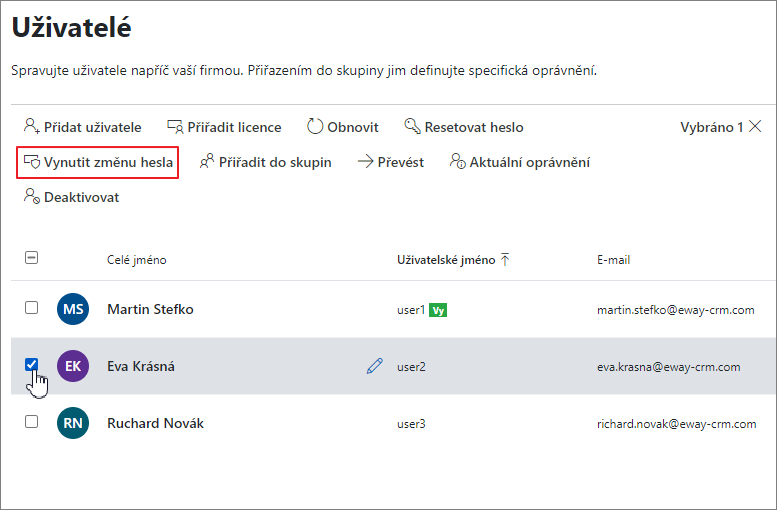This screenshot has height=510, width=777.
Task: Click the RN avatar of Ruchard Novák
Action: coord(73,423)
